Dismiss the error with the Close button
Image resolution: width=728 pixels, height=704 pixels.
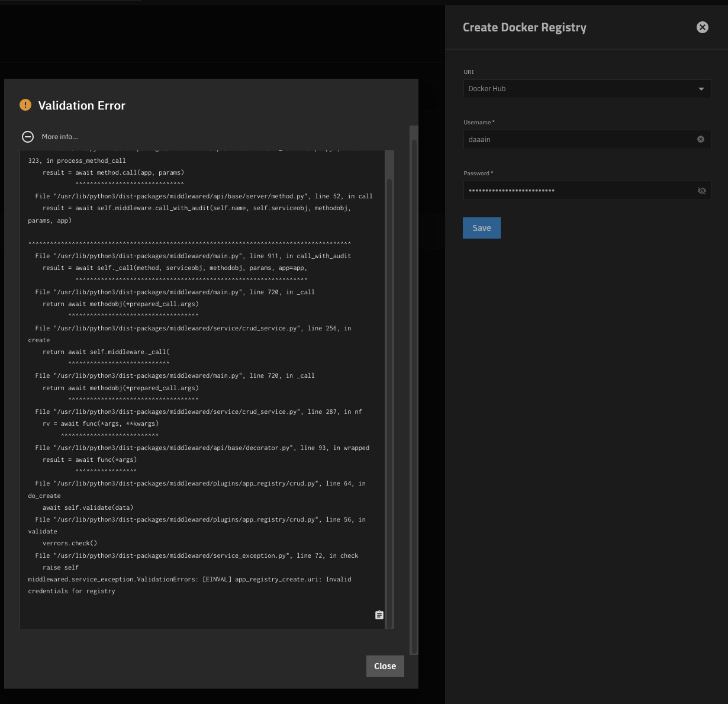pos(385,666)
